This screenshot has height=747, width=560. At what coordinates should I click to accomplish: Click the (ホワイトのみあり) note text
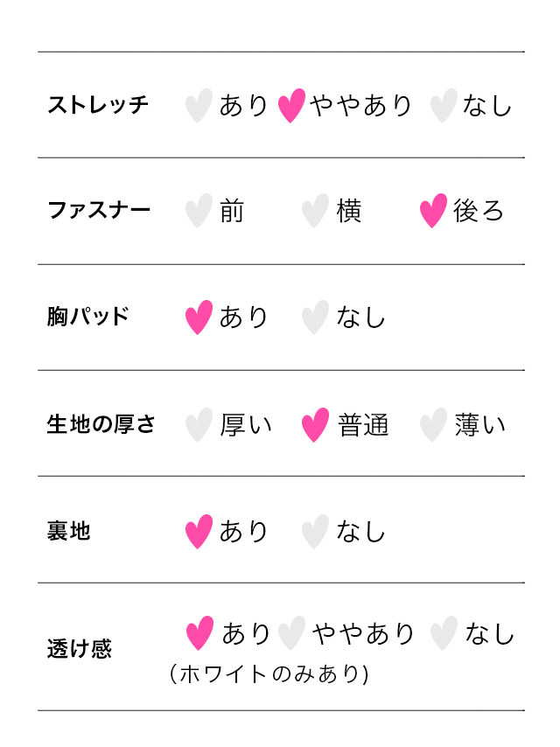pos(269,674)
